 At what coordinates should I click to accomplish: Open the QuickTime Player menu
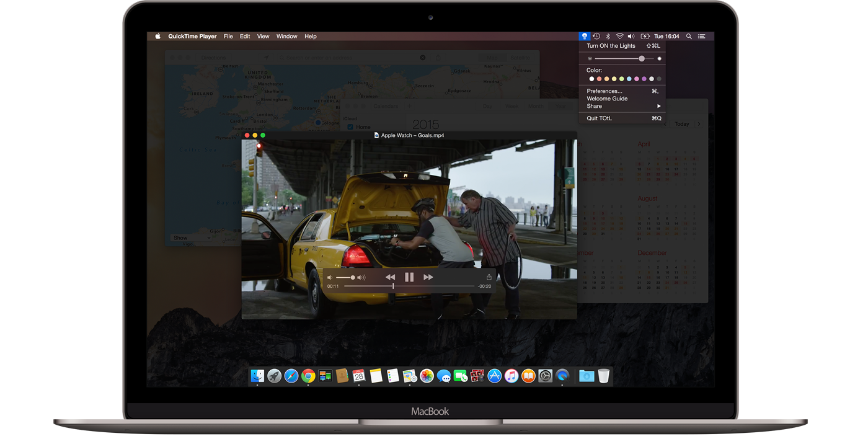[192, 37]
